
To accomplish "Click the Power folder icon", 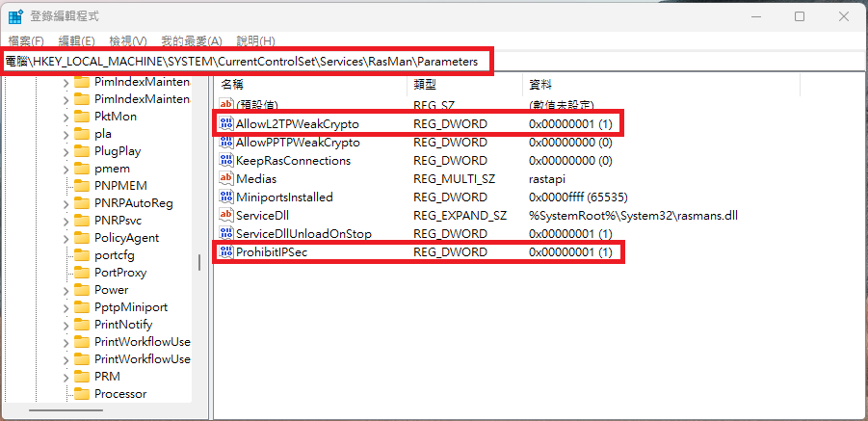I will coord(82,290).
